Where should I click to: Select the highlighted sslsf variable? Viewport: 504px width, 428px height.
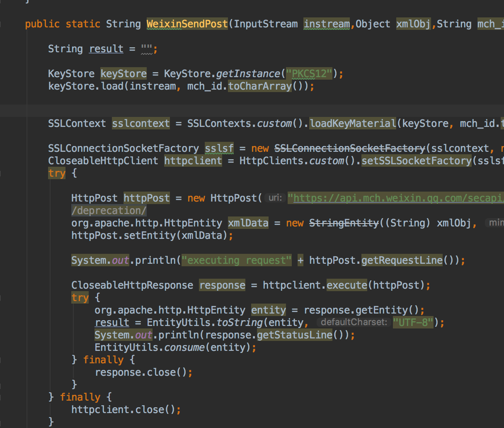click(x=219, y=148)
